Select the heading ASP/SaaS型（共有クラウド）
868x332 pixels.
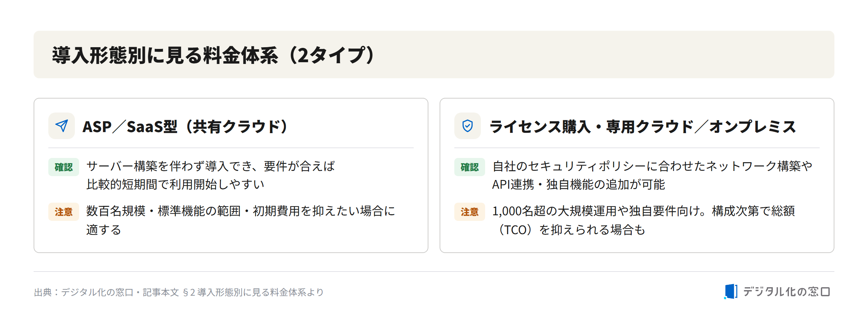pos(185,127)
